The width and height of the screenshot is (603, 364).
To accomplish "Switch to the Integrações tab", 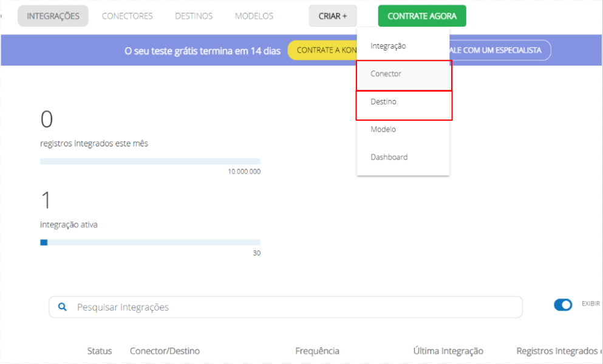I will click(x=53, y=16).
